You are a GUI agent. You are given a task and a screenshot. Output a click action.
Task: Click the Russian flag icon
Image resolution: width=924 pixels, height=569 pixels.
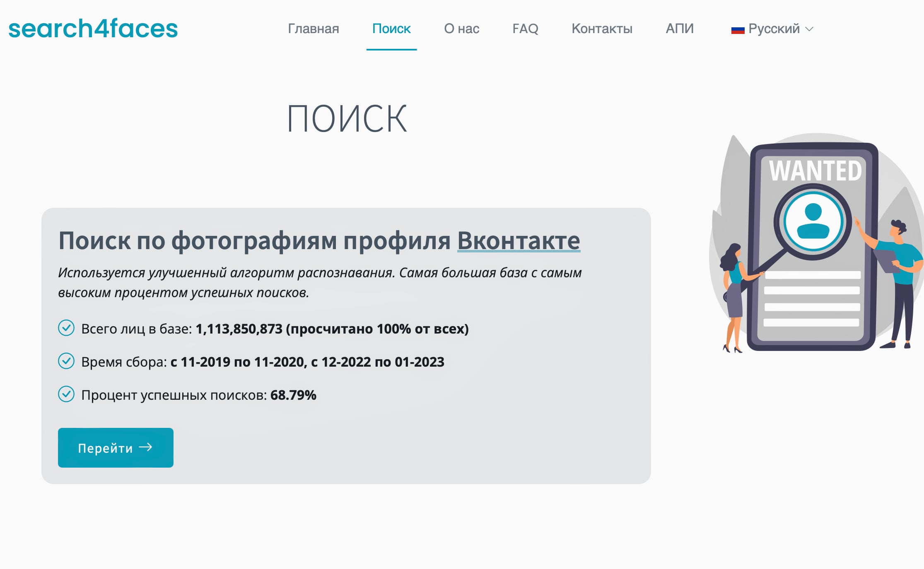click(738, 29)
